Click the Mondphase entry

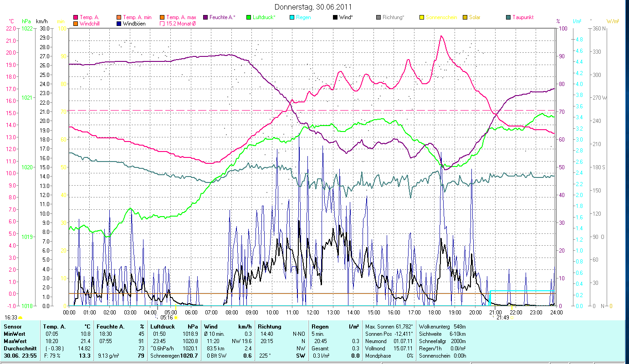(389, 356)
